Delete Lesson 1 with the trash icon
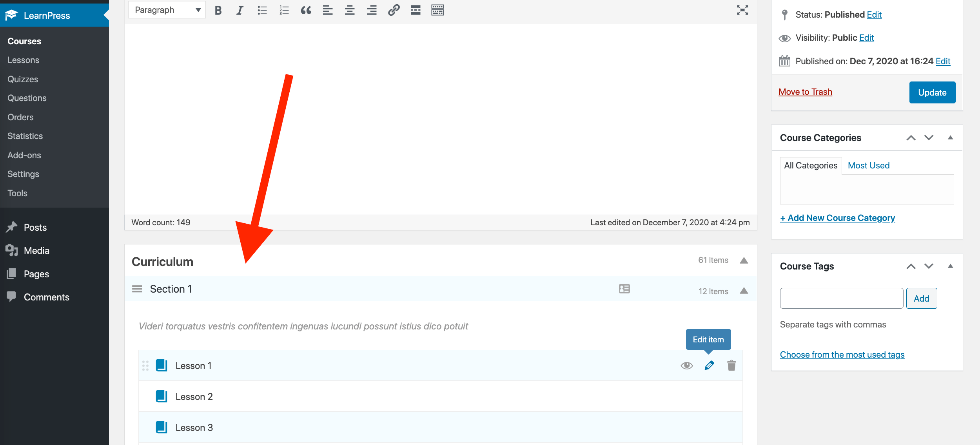Image resolution: width=980 pixels, height=445 pixels. (x=731, y=365)
